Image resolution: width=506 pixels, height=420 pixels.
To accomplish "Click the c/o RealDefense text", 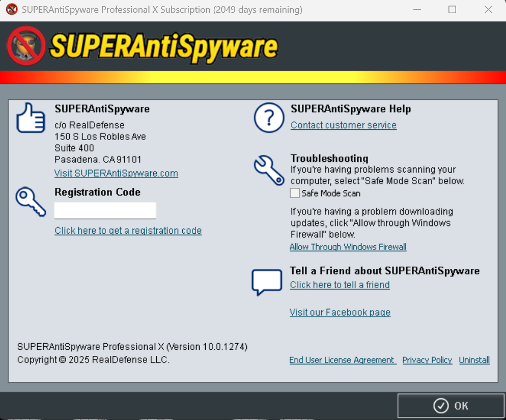I will [x=90, y=125].
